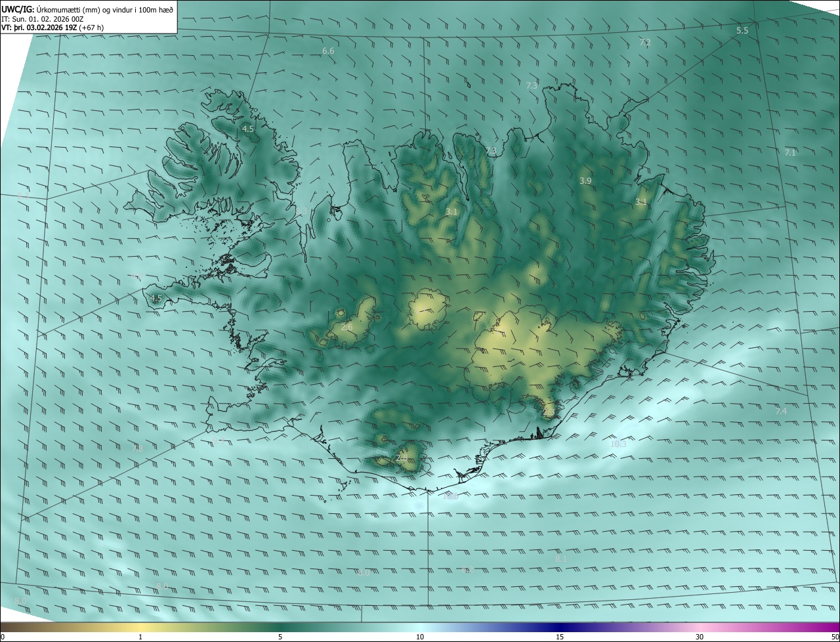The width and height of the screenshot is (840, 642).
Task: Click the 4.5 label in northern Westfjords
Action: coord(248,129)
